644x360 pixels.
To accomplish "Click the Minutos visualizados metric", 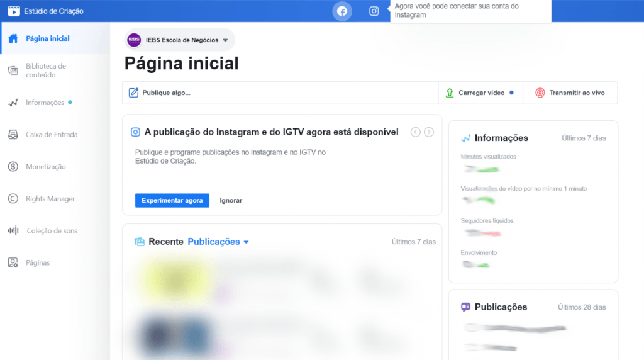I will tap(488, 157).
